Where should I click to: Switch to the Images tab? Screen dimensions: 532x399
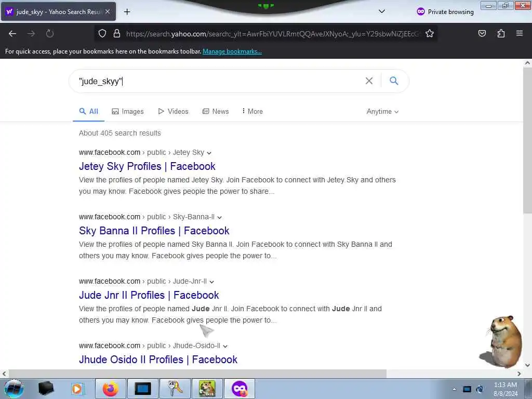coord(128,111)
